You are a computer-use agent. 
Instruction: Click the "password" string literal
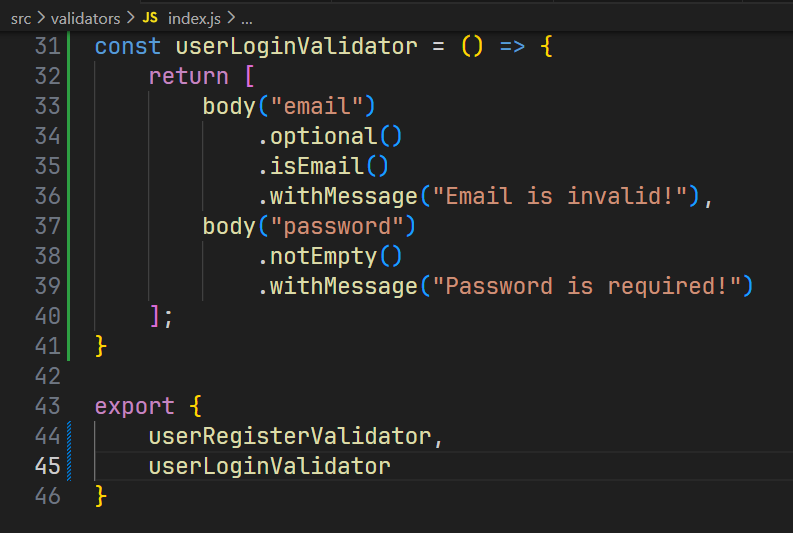coord(337,227)
